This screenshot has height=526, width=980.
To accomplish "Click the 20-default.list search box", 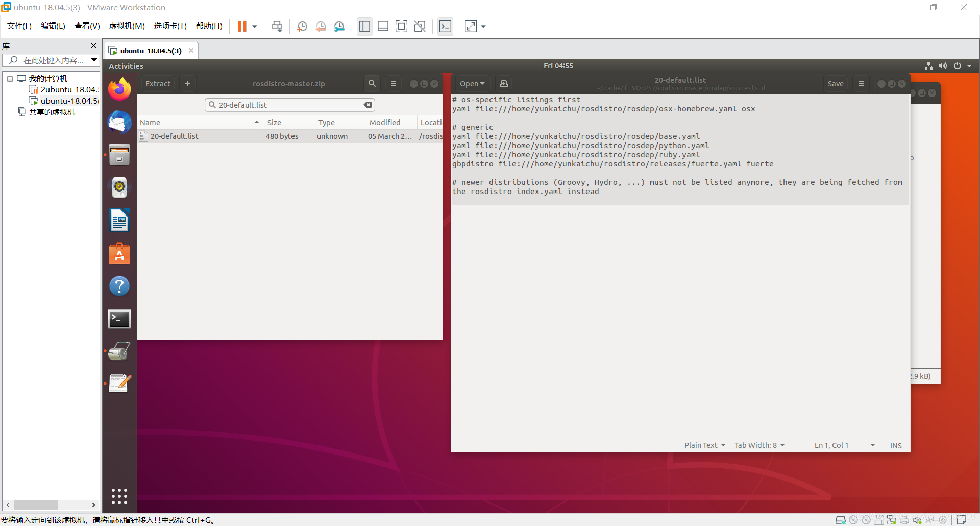I will pos(289,105).
